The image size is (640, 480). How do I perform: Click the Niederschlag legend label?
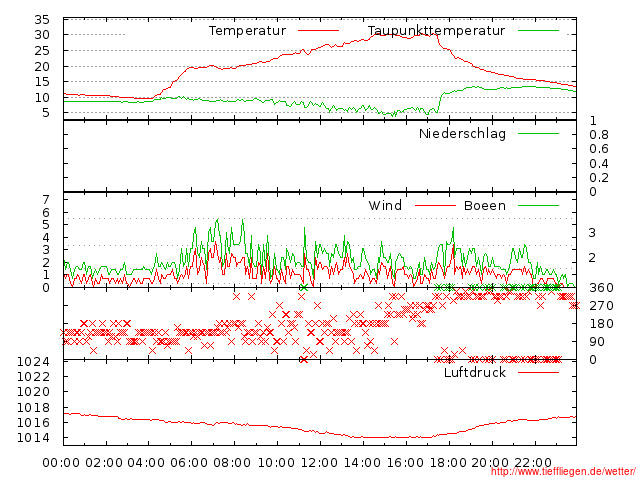[462, 134]
